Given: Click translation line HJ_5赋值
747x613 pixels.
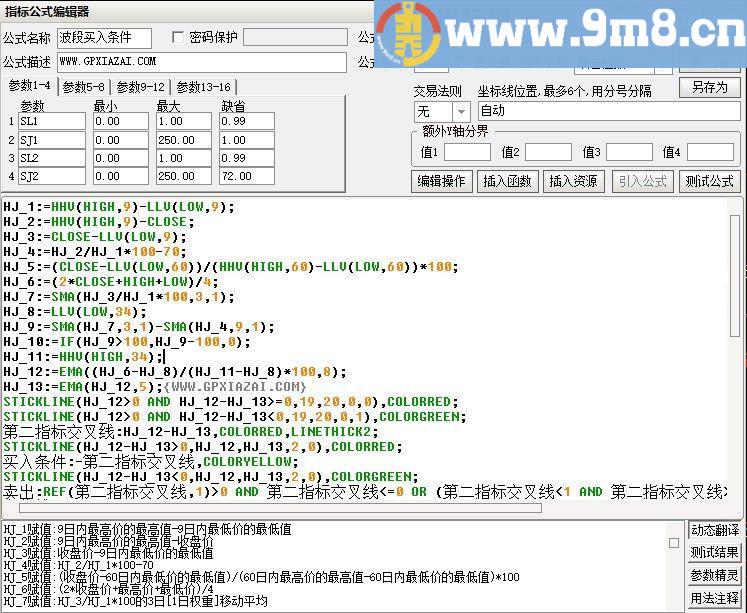Looking at the screenshot, I should [x=262, y=577].
